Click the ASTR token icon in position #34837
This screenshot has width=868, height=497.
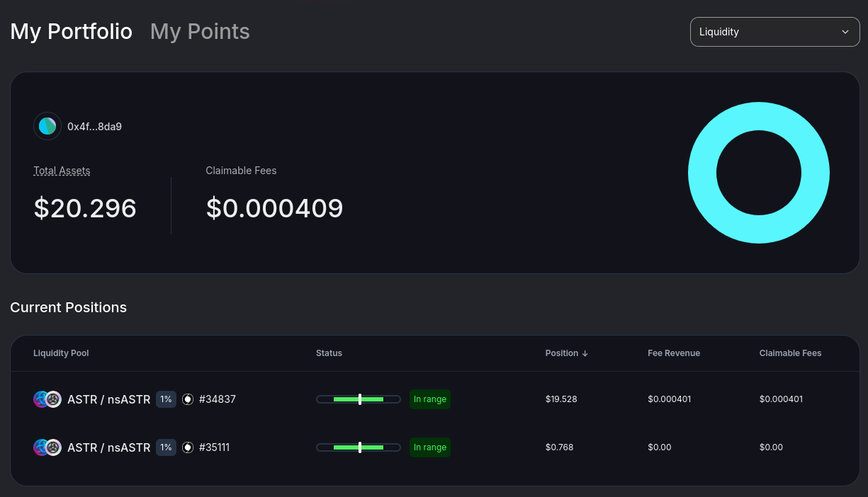click(x=41, y=399)
